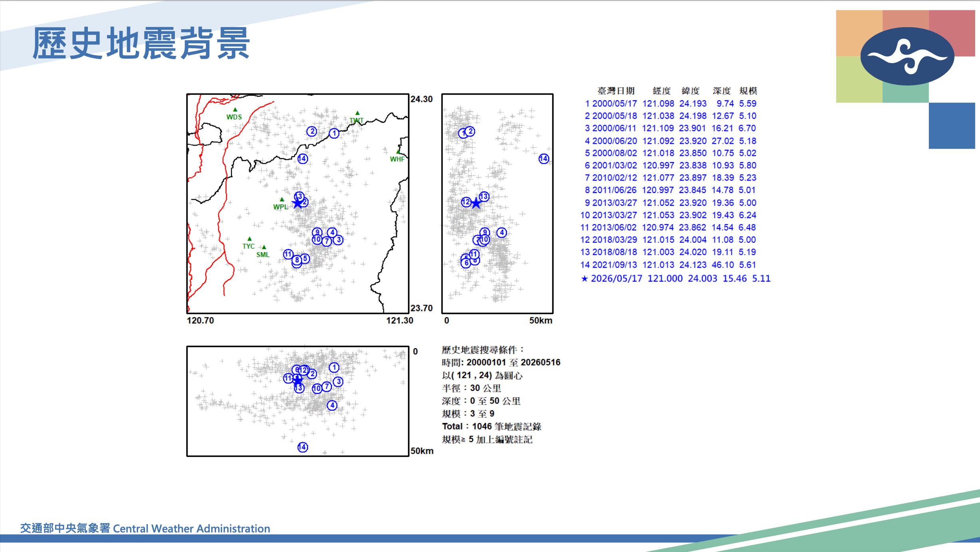This screenshot has width=980, height=552.
Task: Click the 半徑：30 公里 line
Action: point(471,388)
